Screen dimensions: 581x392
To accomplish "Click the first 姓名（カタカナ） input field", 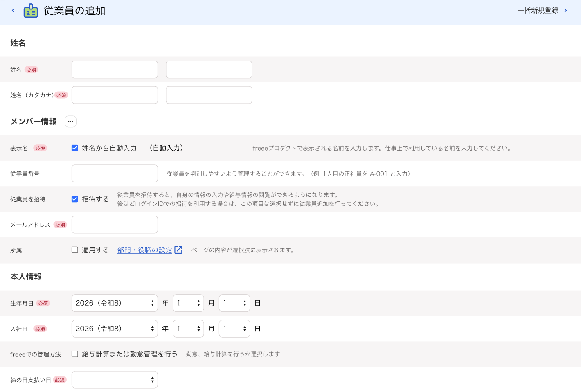I will click(x=115, y=95).
